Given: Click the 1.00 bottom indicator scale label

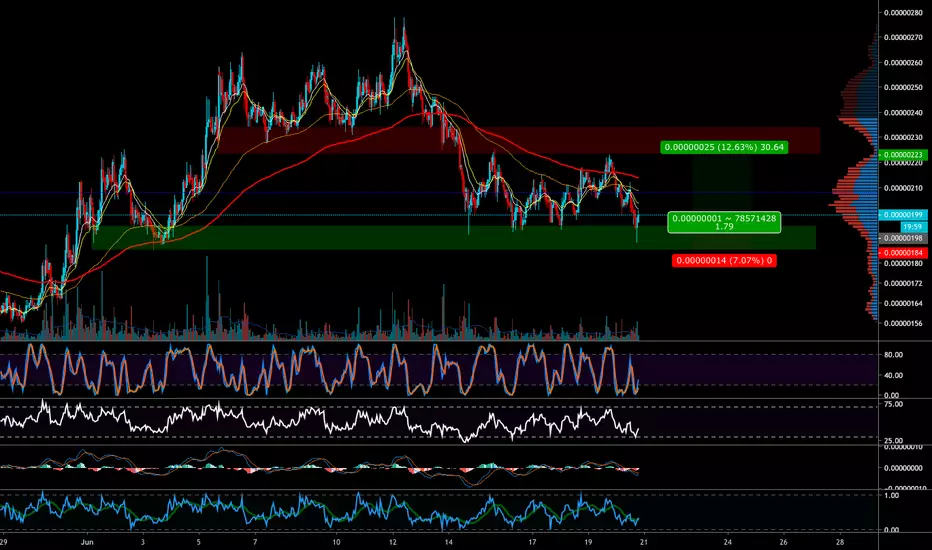Looking at the screenshot, I should pos(892,495).
